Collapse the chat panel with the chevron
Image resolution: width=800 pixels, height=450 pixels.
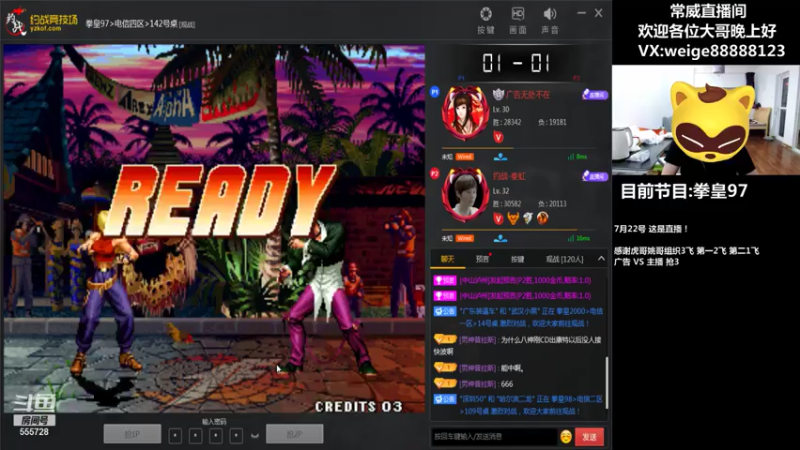[x=601, y=259]
